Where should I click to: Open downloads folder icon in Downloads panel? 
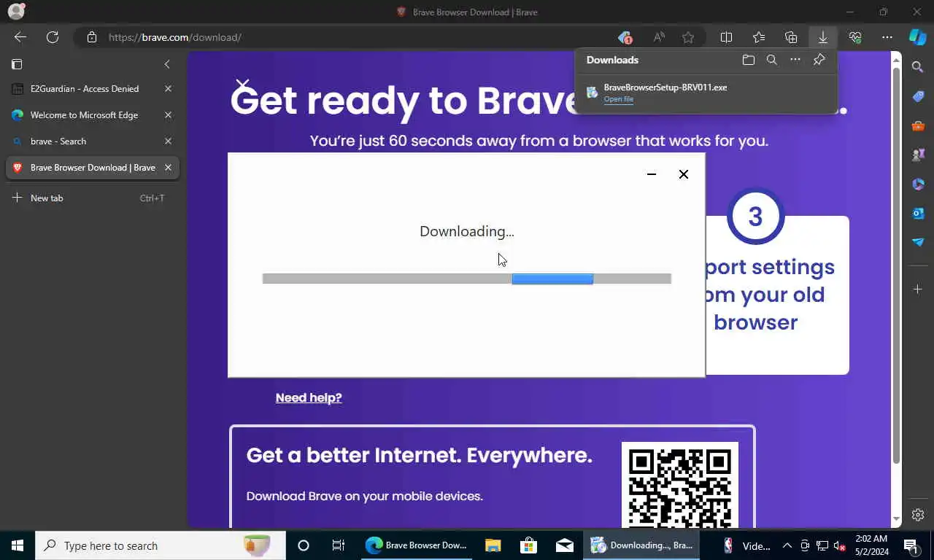[x=748, y=60]
